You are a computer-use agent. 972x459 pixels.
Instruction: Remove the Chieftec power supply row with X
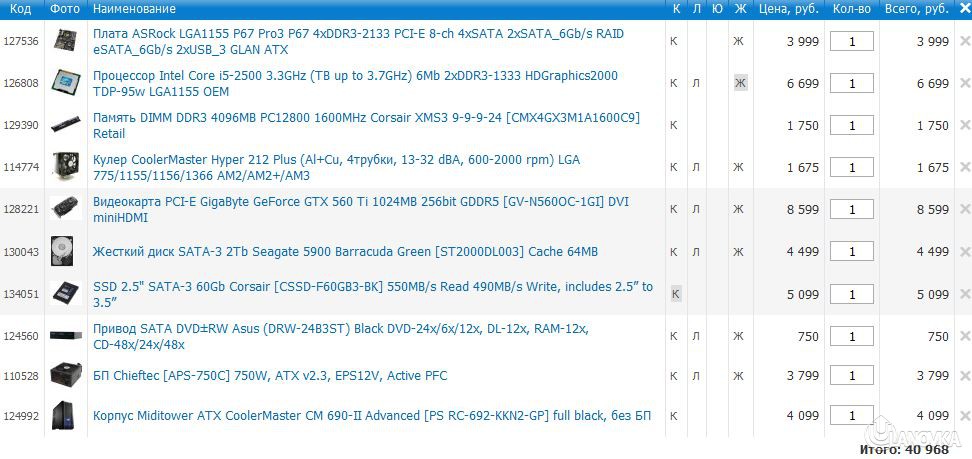click(x=964, y=376)
